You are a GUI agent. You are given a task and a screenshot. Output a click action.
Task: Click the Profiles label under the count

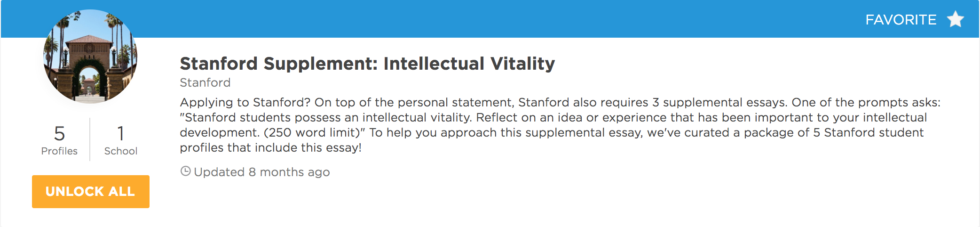[x=59, y=151]
